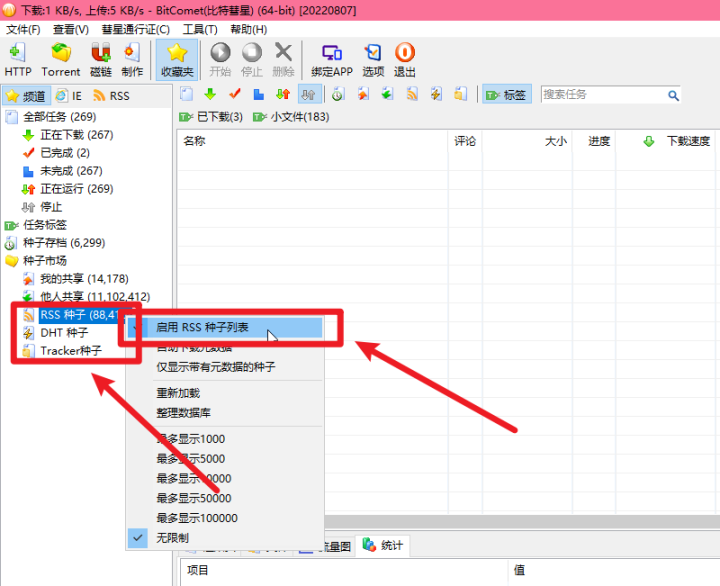This screenshot has width=720, height=586.
Task: Select the 小文件(183) tag filter
Action: [291, 117]
